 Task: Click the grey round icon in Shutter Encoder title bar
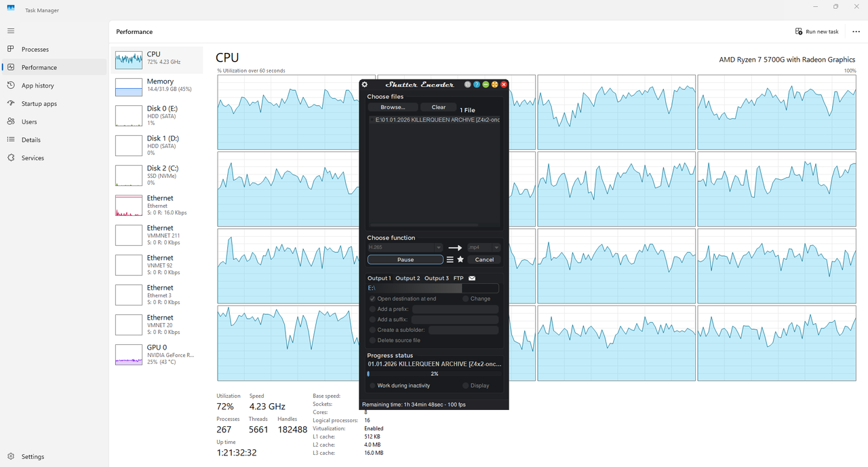(468, 84)
